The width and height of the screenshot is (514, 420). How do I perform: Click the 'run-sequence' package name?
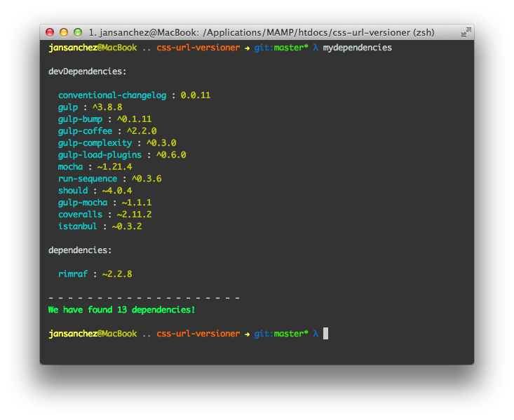pyautogui.click(x=88, y=179)
